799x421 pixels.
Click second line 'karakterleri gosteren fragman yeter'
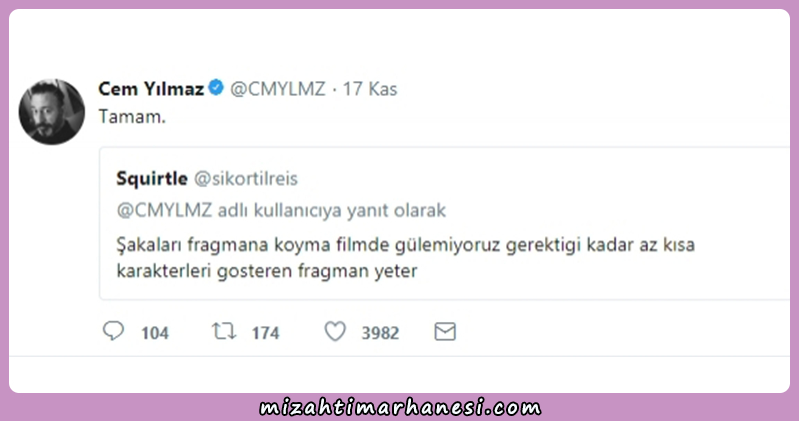coord(267,271)
